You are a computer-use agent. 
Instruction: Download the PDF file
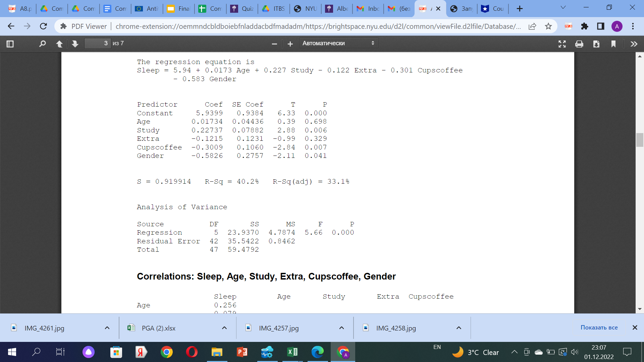[596, 44]
